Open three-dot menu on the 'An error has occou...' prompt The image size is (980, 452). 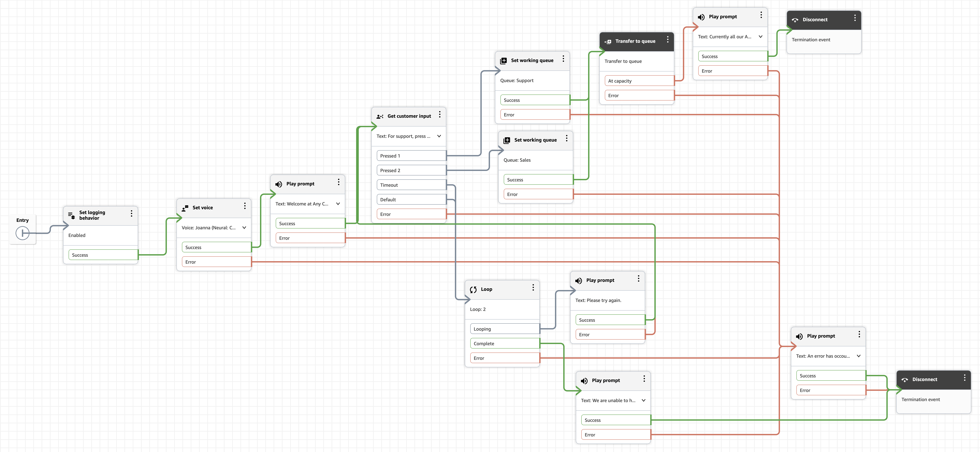(x=859, y=334)
